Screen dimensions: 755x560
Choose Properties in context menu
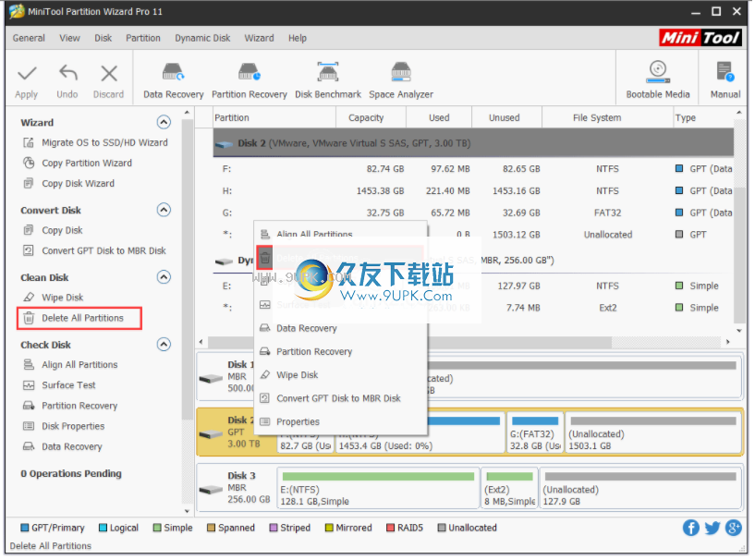(298, 421)
